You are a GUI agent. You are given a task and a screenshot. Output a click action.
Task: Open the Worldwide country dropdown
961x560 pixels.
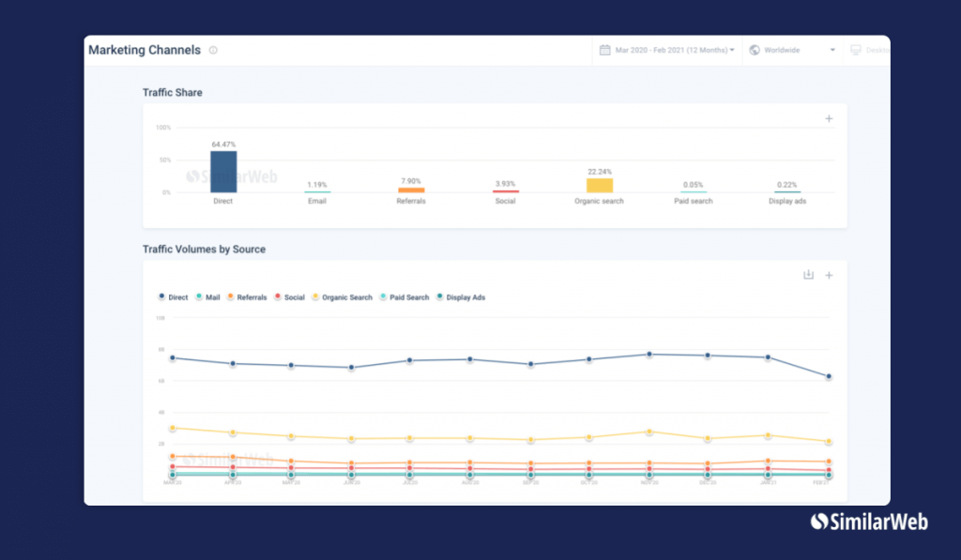(793, 50)
